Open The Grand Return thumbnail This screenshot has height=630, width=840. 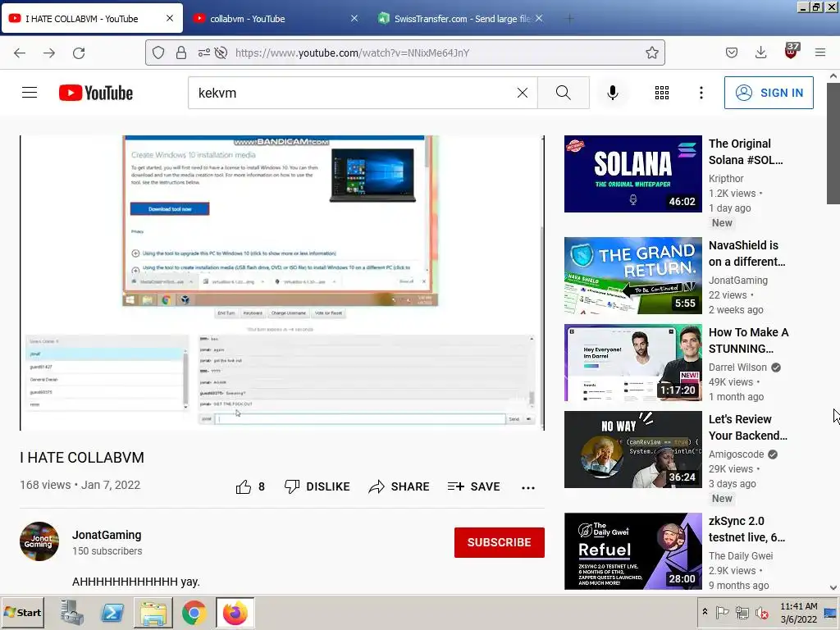[x=632, y=276]
